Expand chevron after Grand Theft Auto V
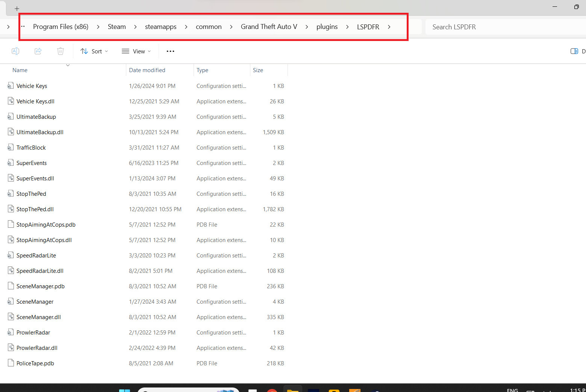 point(307,27)
